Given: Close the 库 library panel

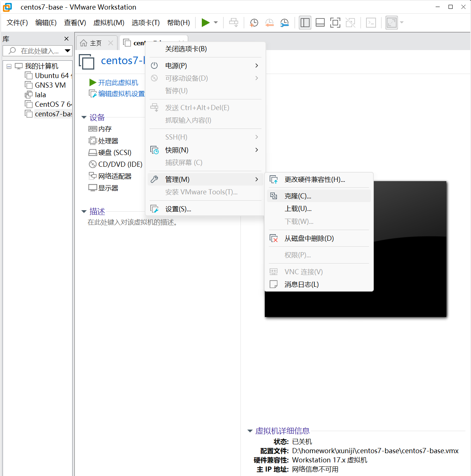Looking at the screenshot, I should pyautogui.click(x=66, y=39).
